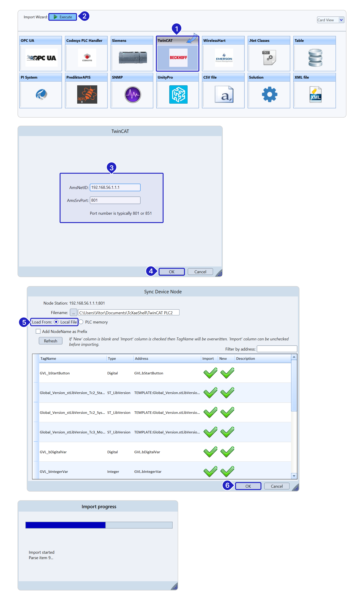Viewport: 364px width, 599px height.
Task: Uncheck Import for Tc3_Mo row
Action: 210,432
